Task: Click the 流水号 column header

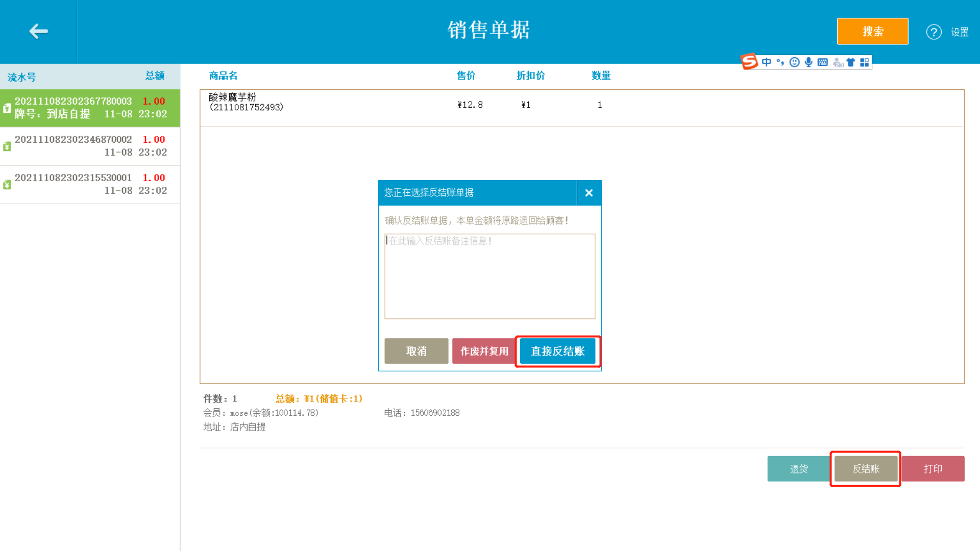Action: pyautogui.click(x=21, y=77)
